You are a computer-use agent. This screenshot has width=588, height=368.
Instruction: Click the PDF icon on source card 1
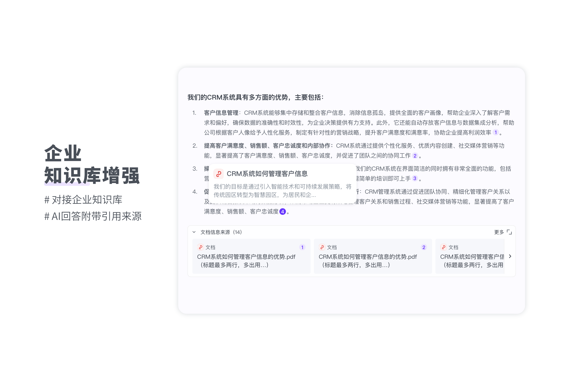tap(201, 247)
